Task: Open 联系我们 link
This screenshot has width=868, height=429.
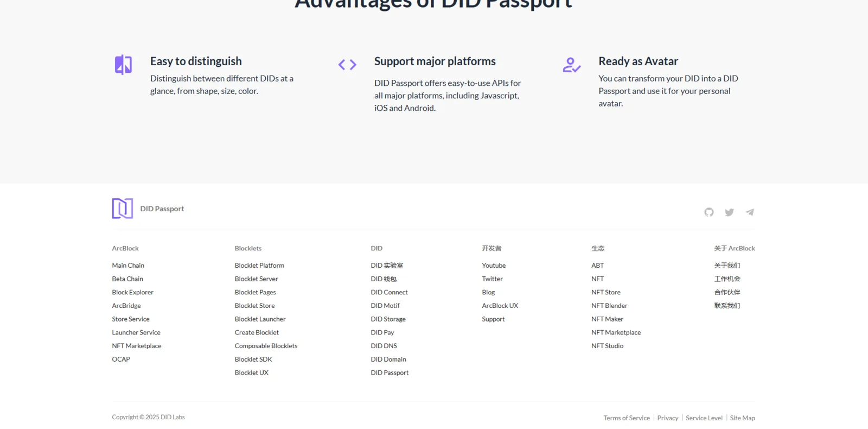Action: [727, 306]
